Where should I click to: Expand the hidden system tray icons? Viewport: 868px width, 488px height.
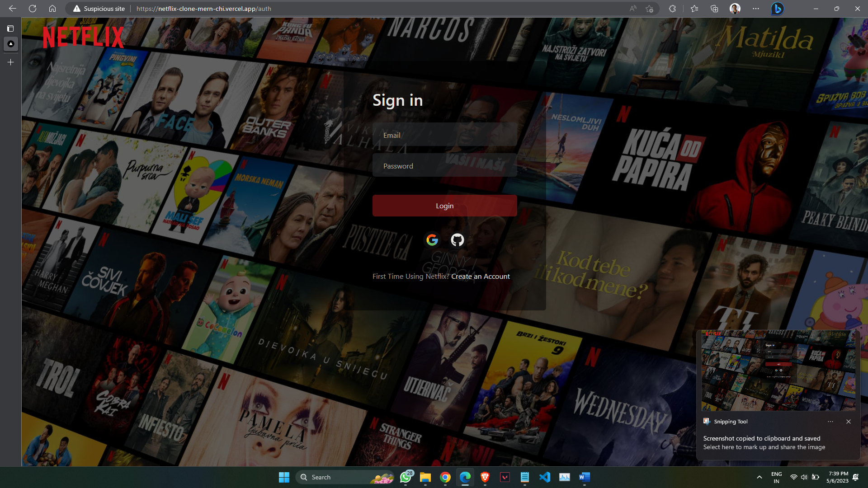tap(759, 477)
